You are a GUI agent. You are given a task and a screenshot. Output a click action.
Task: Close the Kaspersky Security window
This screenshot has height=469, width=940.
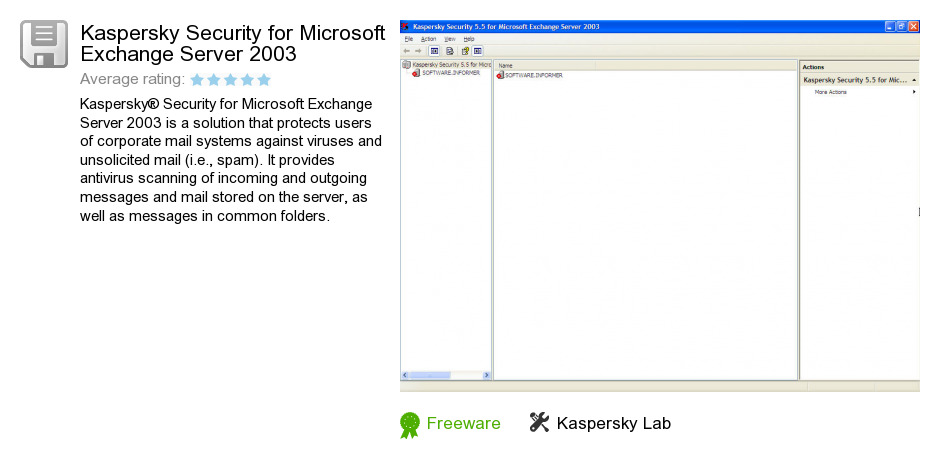tap(914, 26)
